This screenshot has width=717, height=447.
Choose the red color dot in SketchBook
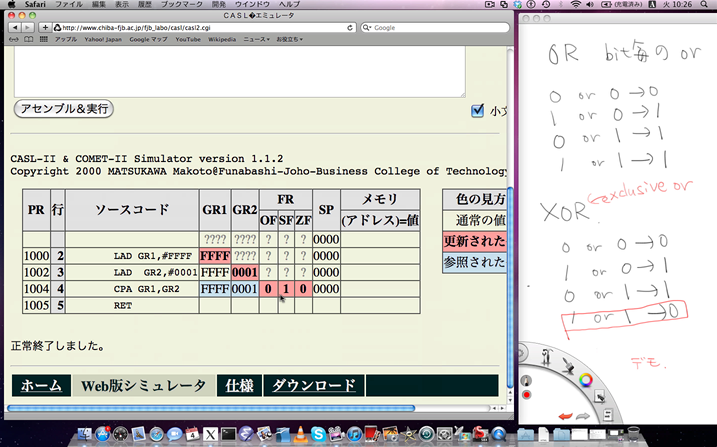[526, 395]
